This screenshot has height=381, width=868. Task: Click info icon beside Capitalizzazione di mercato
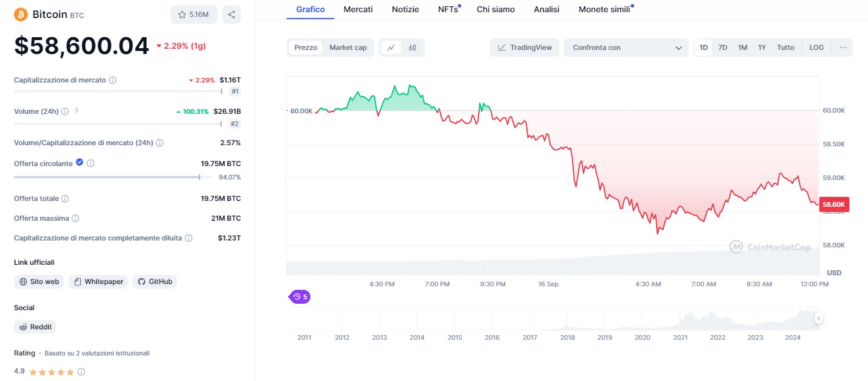(x=113, y=80)
